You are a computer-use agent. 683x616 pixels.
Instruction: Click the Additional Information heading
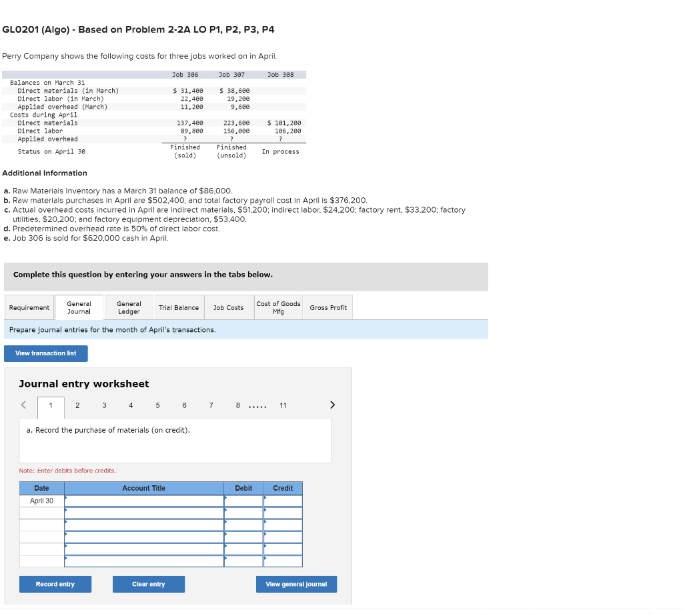[45, 173]
